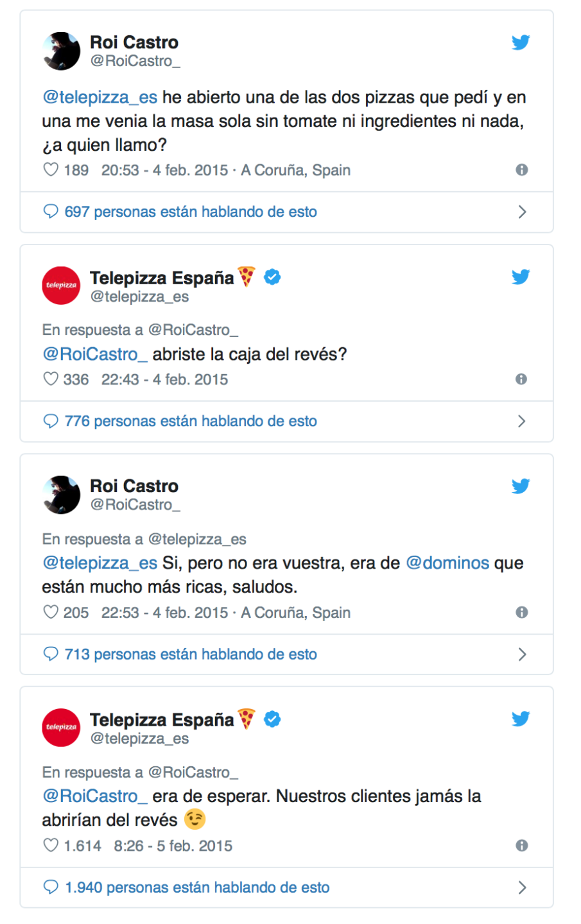The image size is (581, 924).
Task: Open Roi Castro's avatar on the first tweet
Action: point(61,51)
